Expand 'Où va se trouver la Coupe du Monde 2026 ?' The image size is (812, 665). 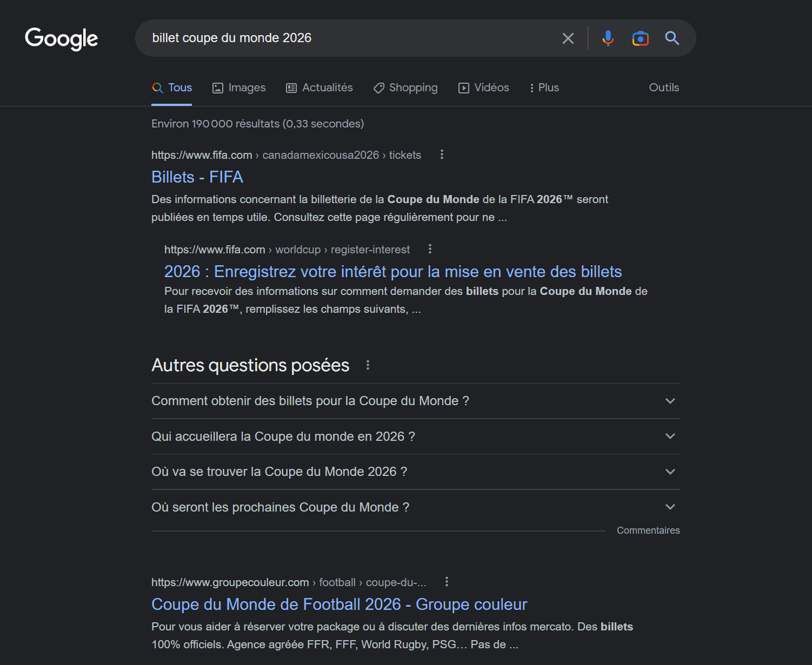click(x=670, y=472)
